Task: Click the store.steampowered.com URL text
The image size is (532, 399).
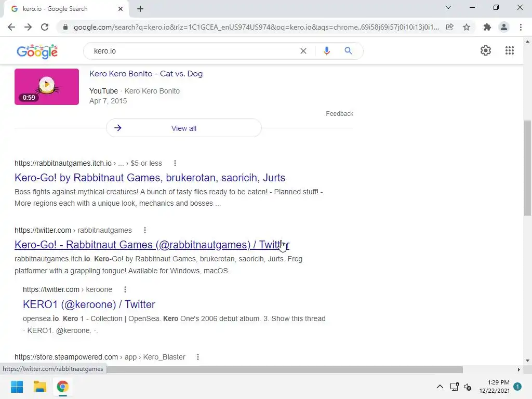Action: (66, 357)
